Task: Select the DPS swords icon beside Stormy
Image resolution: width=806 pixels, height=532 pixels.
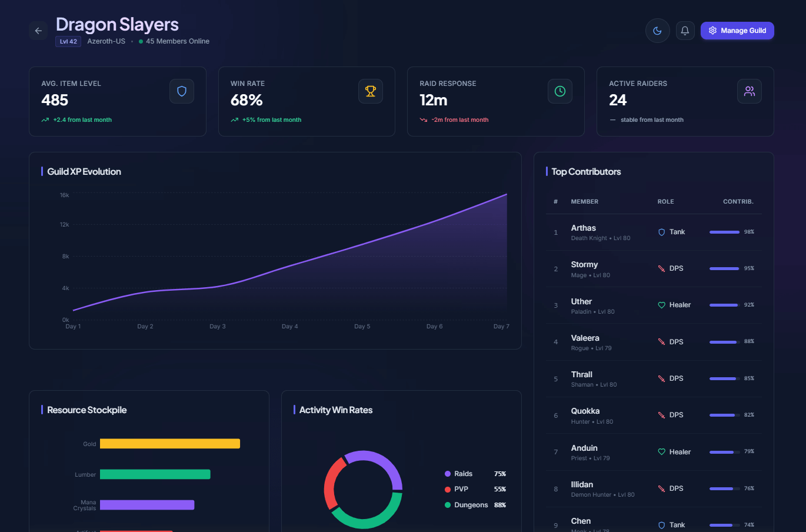Action: (661, 268)
